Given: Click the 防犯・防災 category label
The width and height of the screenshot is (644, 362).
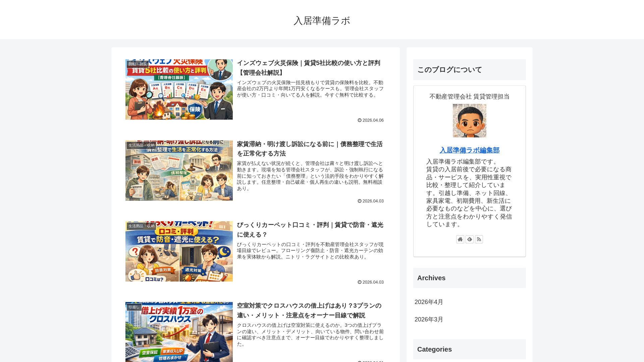Looking at the screenshot, I should [138, 64].
